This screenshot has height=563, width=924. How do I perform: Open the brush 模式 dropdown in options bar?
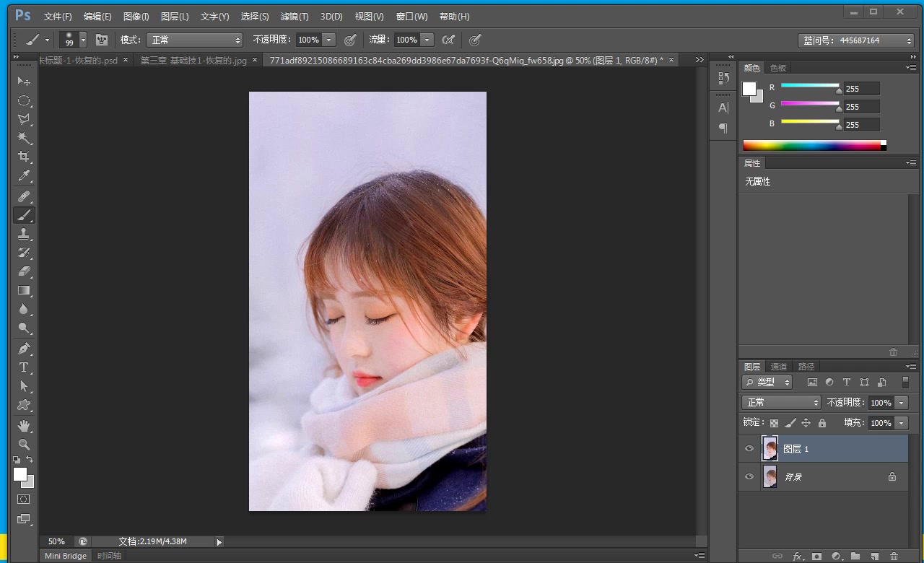(x=194, y=40)
